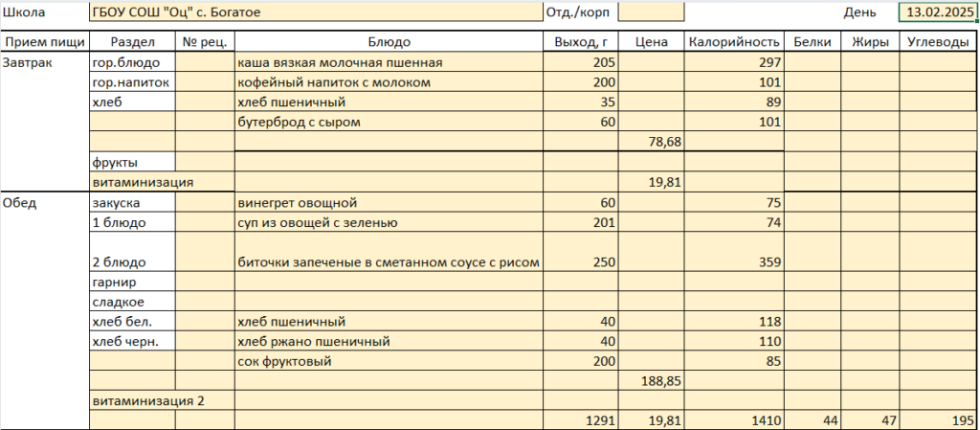Click the "хлеб бел." section cell
The height and width of the screenshot is (430, 980).
(132, 323)
